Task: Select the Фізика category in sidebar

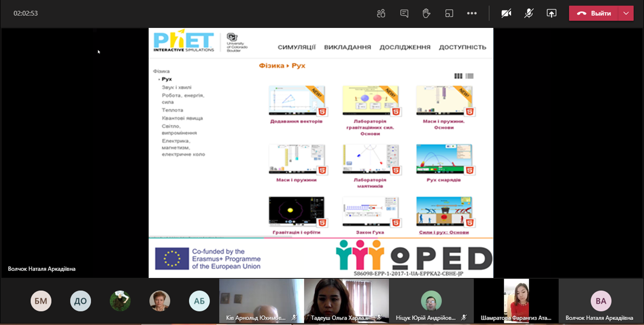Action: click(x=161, y=71)
